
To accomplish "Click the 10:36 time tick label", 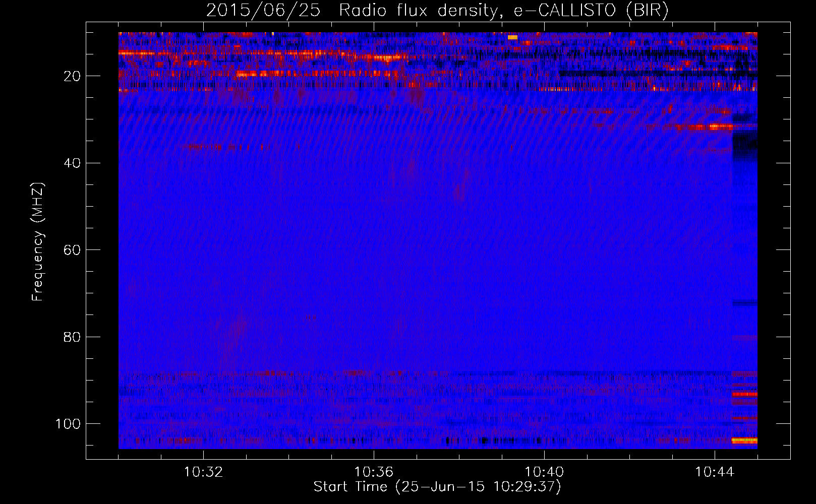I will (x=374, y=472).
